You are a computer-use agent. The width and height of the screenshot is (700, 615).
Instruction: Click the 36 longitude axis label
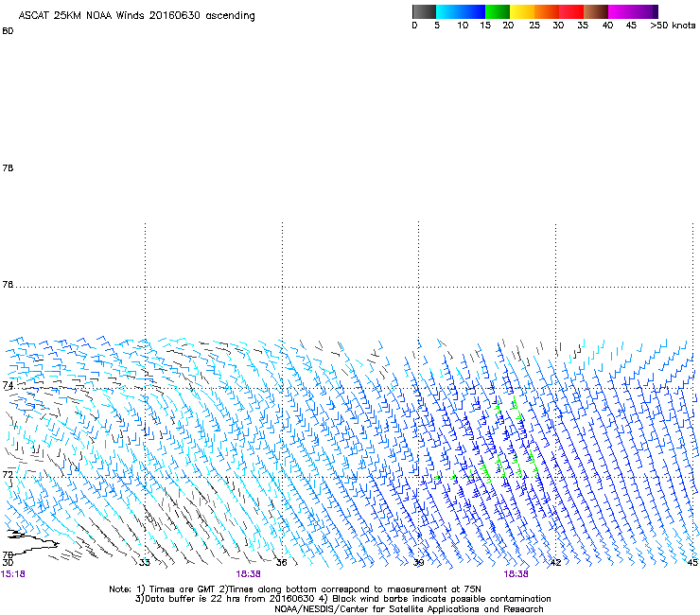(x=282, y=563)
